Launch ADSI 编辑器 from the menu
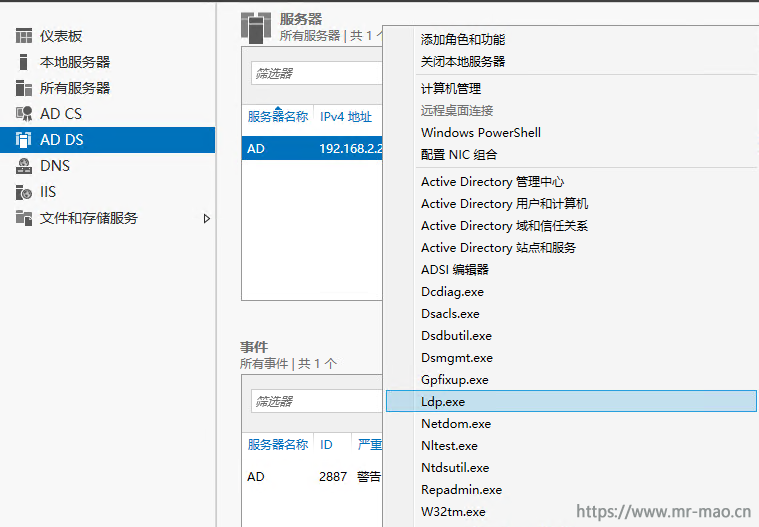The height and width of the screenshot is (527, 759). click(x=455, y=270)
